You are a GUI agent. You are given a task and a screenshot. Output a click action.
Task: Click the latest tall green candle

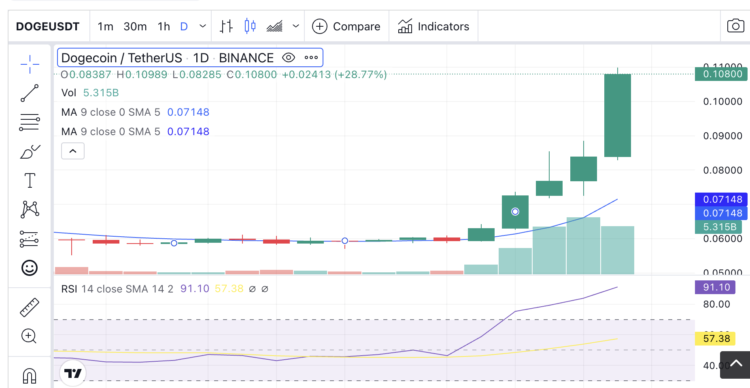click(618, 115)
